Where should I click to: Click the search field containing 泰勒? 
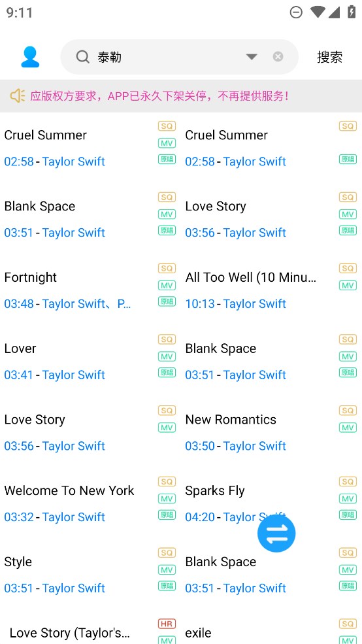pos(179,57)
